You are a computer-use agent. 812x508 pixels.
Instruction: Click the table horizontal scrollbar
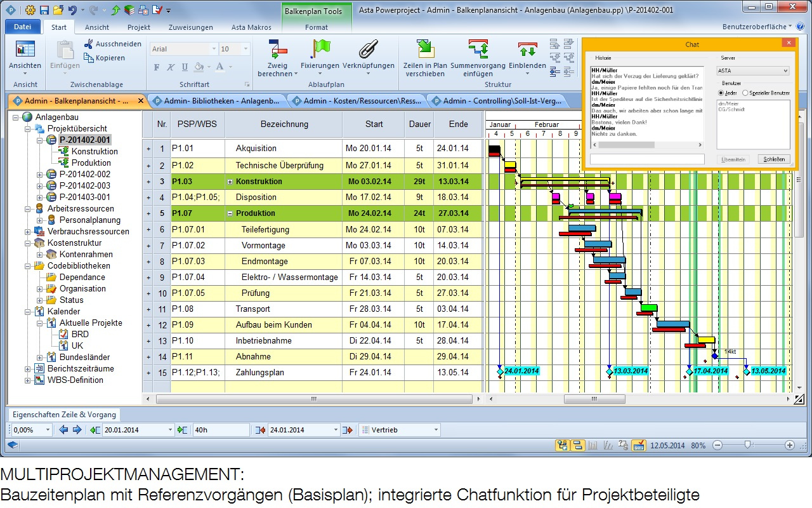(313, 399)
